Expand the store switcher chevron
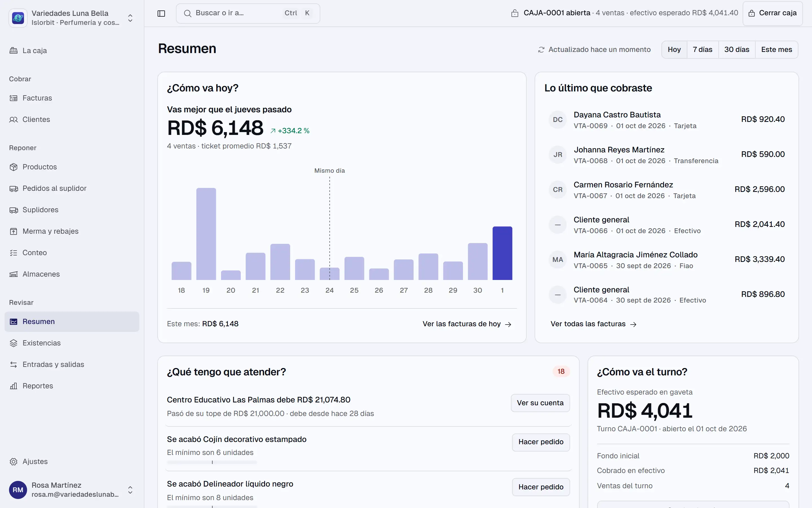The height and width of the screenshot is (508, 812). click(x=130, y=18)
